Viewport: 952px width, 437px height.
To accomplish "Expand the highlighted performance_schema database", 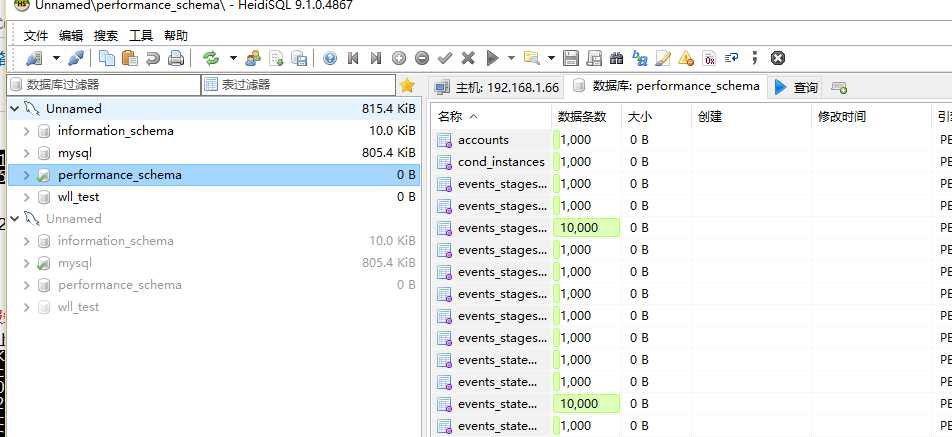I will [26, 175].
